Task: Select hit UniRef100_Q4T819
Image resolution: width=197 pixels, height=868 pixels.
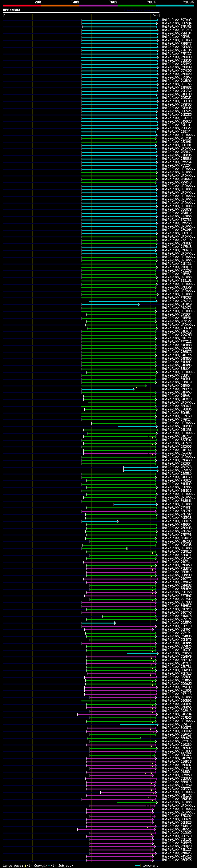Action: point(177,304)
